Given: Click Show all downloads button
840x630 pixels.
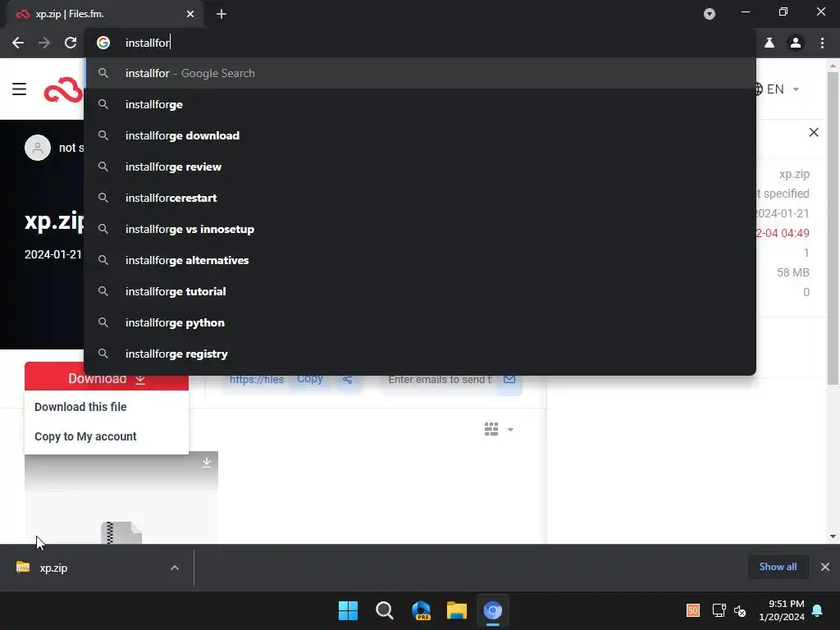Looking at the screenshot, I should (x=778, y=567).
